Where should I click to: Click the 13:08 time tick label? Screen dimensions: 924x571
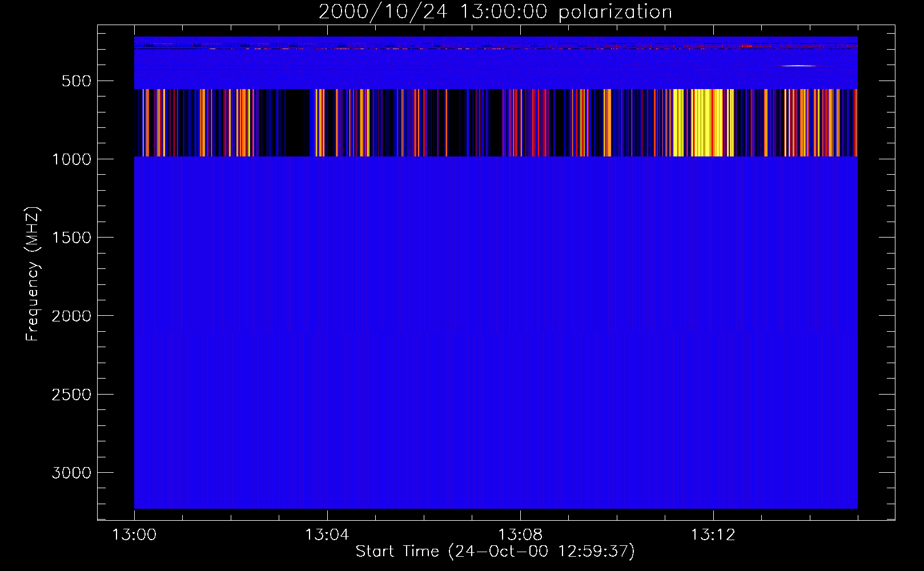520,535
